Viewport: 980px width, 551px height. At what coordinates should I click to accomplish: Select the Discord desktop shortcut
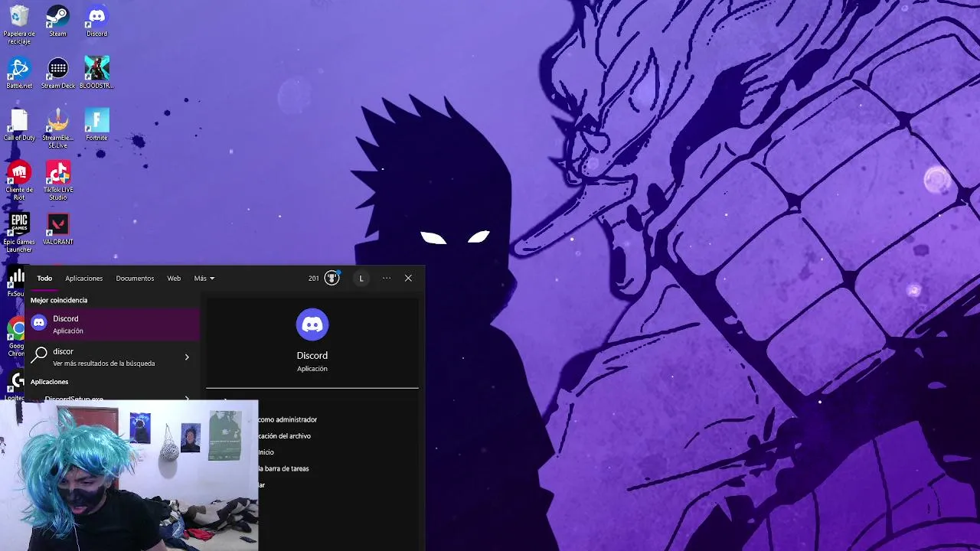96,21
